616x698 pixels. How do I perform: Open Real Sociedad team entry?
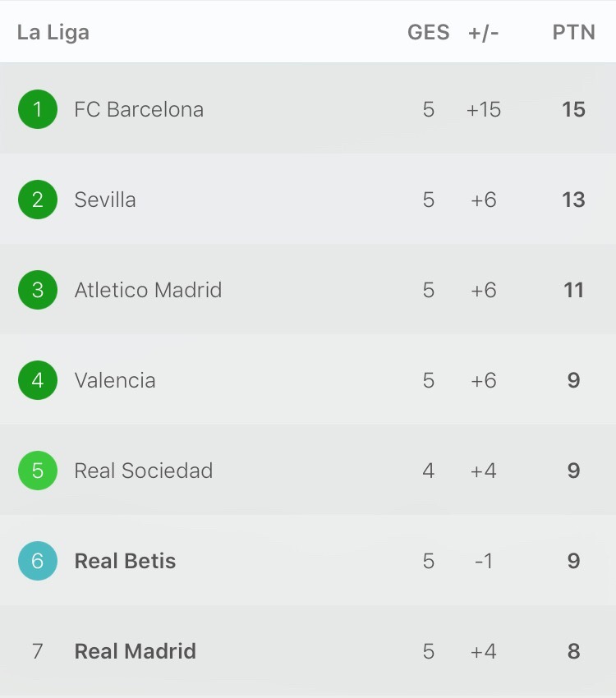[x=144, y=471]
